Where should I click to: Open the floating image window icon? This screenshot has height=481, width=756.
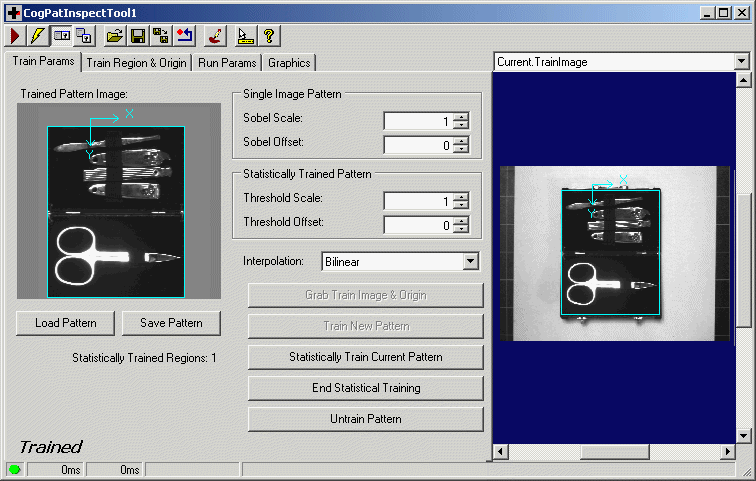[x=85, y=36]
